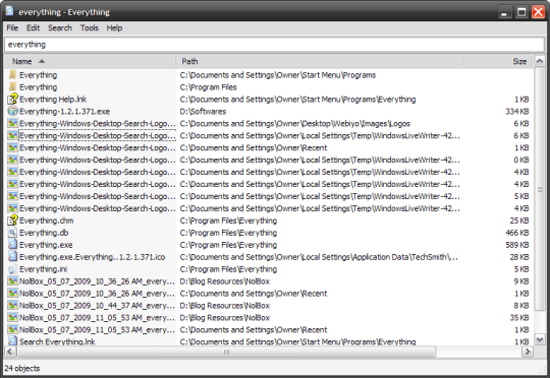The height and width of the screenshot is (378, 550).
Task: Click the search box containing 'everything'
Action: coord(274,45)
